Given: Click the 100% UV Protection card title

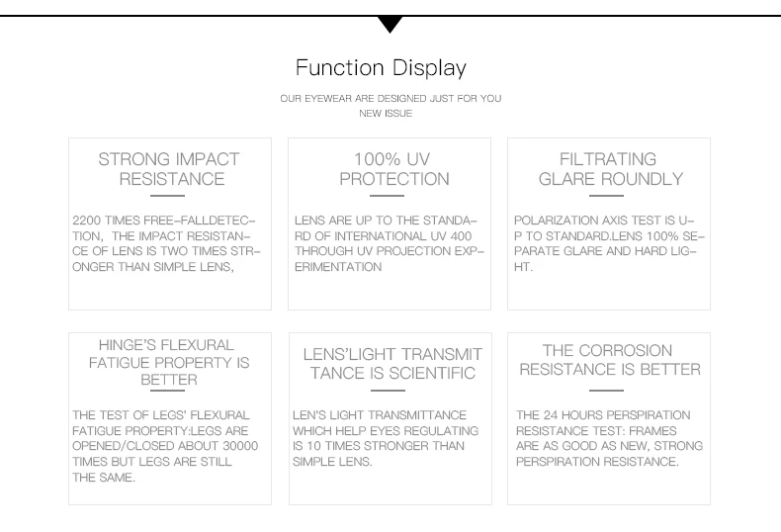Looking at the screenshot, I should coord(393,169).
